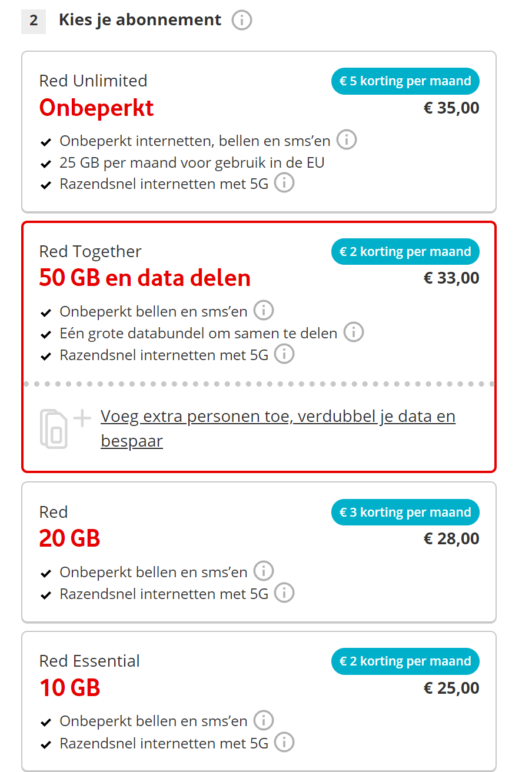
Task: Show 5G info in Red Unlimited card
Action: [x=284, y=183]
